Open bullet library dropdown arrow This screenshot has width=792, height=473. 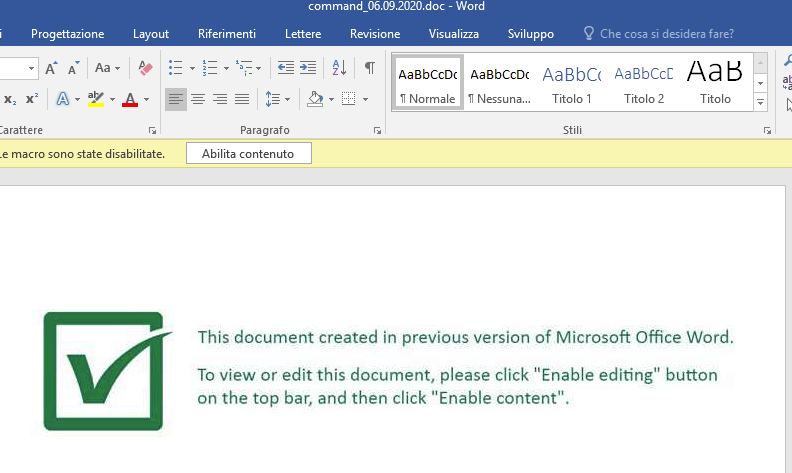[x=192, y=68]
